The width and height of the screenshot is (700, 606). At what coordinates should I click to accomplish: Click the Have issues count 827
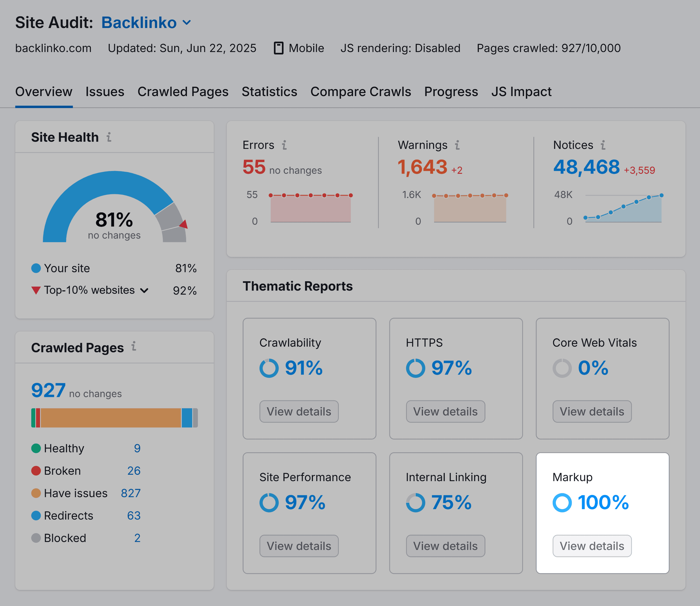131,493
